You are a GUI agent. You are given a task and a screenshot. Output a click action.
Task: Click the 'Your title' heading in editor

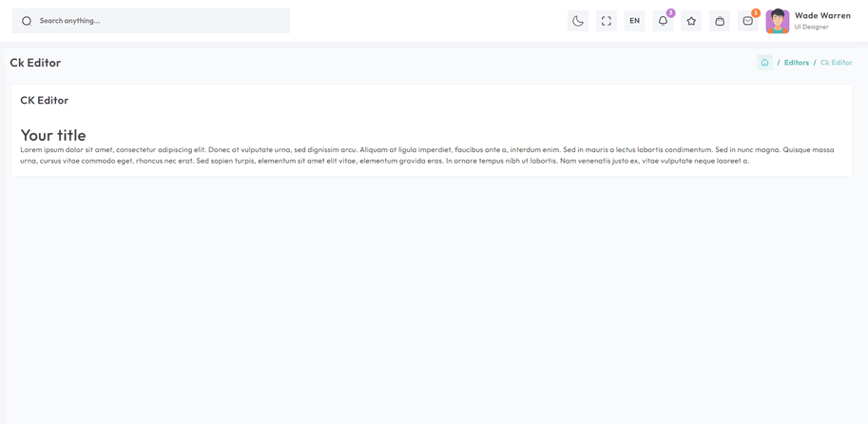(53, 135)
